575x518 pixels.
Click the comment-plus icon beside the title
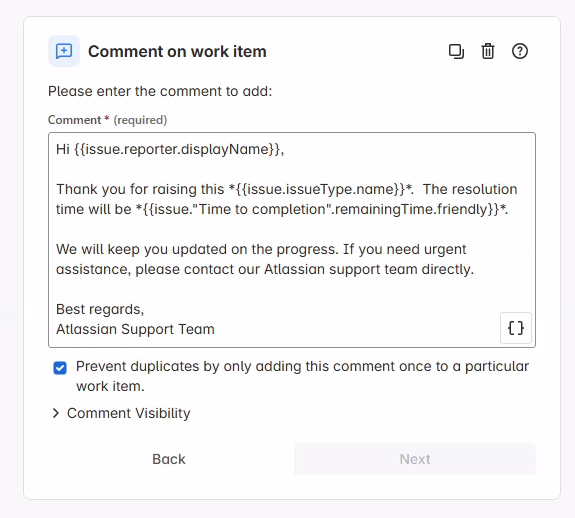click(64, 51)
